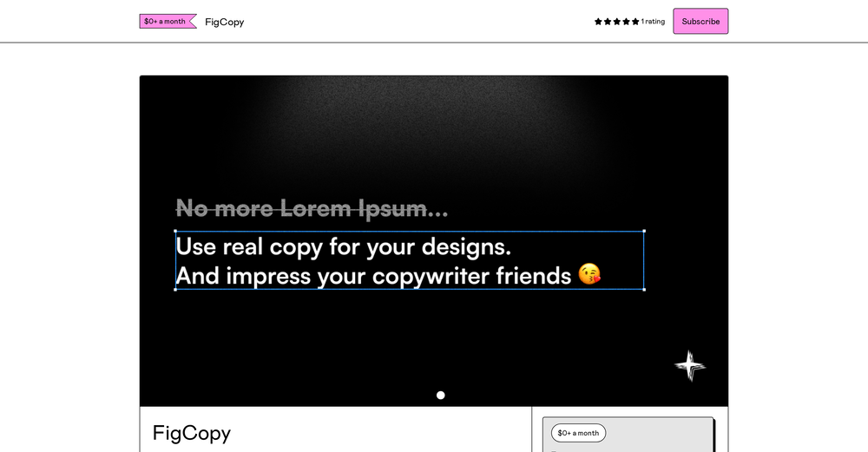Click the large FigCopy product heading

pos(192,433)
